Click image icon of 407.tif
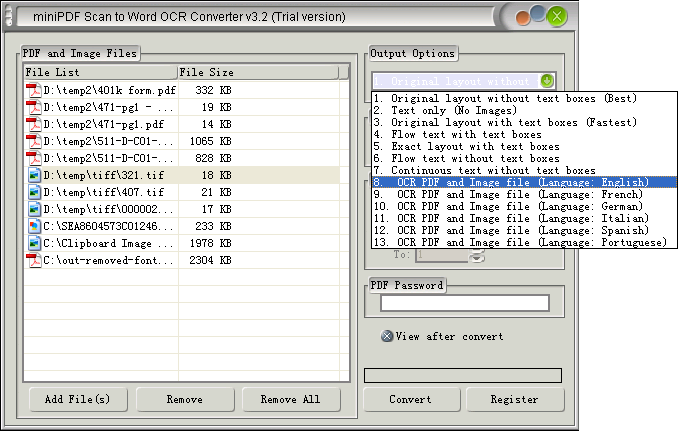Viewport: 678px width, 431px height. (x=34, y=192)
